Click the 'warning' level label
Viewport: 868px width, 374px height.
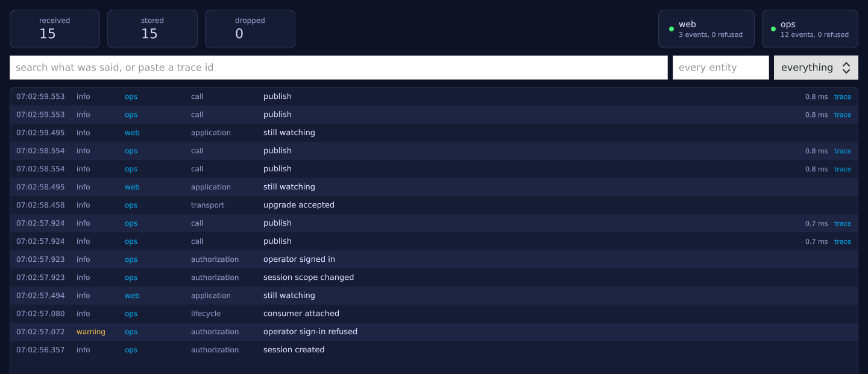[91, 332]
